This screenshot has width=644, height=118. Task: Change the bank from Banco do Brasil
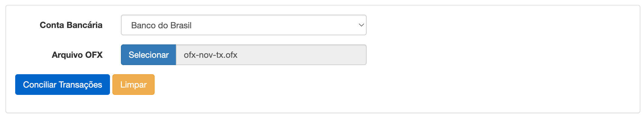[244, 25]
